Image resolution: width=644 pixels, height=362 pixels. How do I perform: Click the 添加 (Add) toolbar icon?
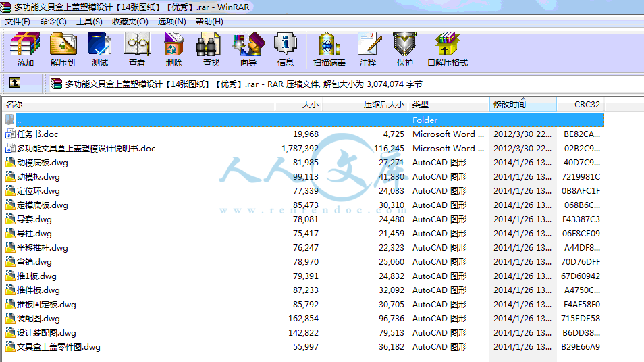click(x=25, y=44)
